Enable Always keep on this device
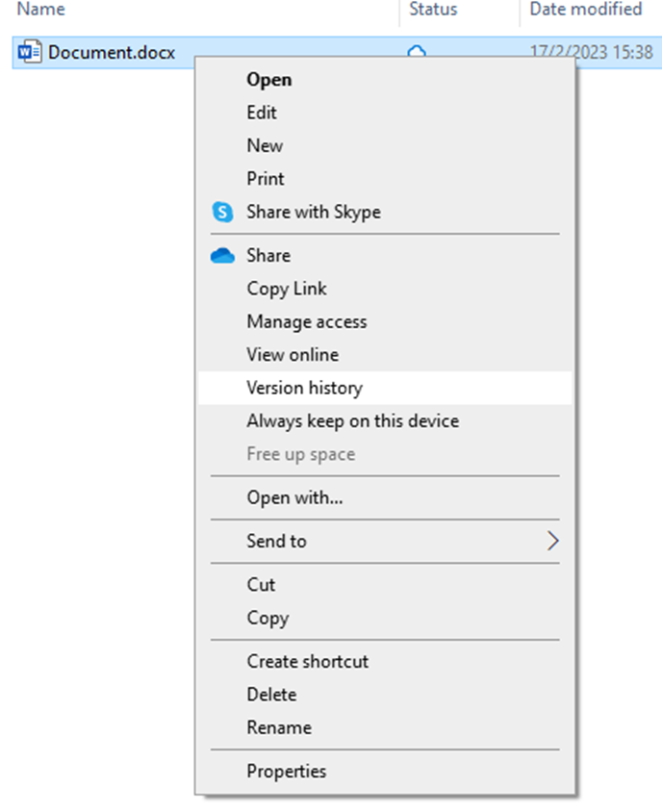 point(352,420)
